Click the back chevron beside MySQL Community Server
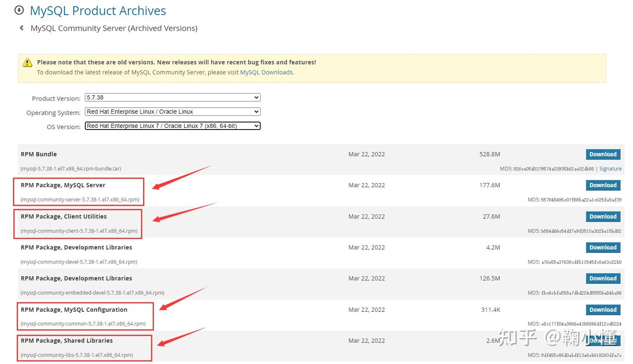633x364 pixels. 21,28
